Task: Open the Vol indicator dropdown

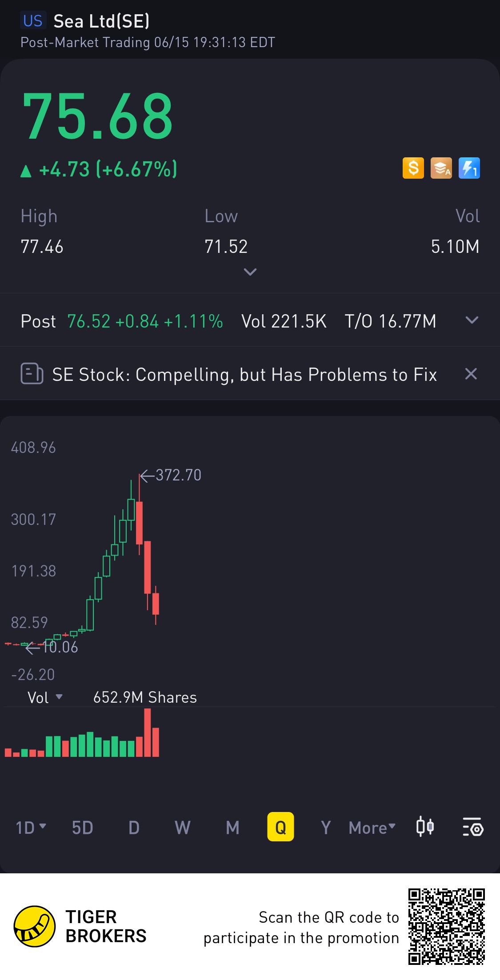Action: tap(45, 697)
